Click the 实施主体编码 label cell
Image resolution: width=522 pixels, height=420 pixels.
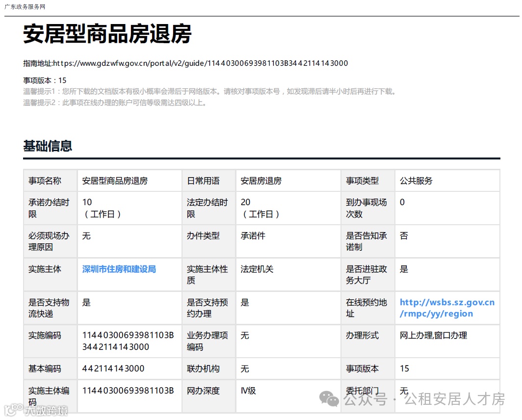point(49,396)
